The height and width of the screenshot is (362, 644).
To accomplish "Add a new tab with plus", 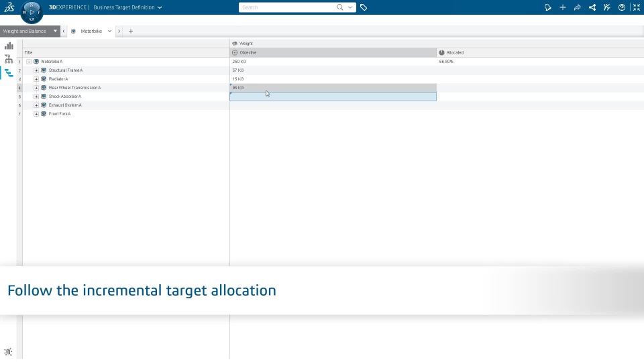I will click(x=131, y=32).
